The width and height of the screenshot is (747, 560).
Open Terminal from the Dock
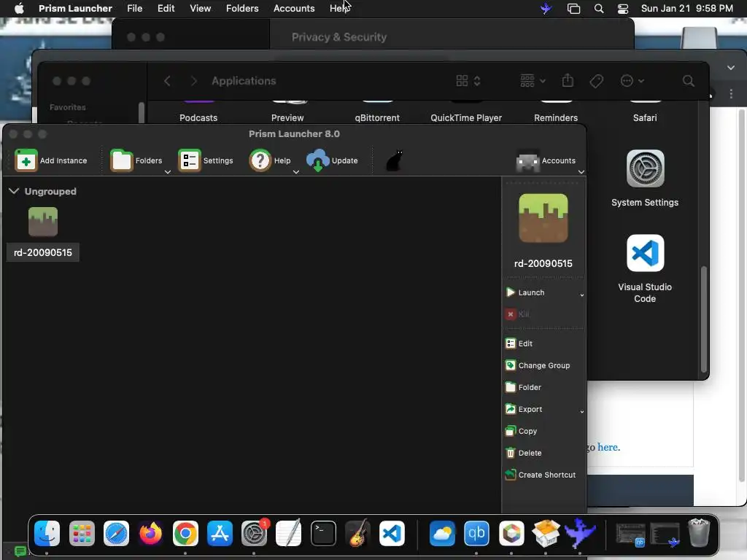coord(323,533)
